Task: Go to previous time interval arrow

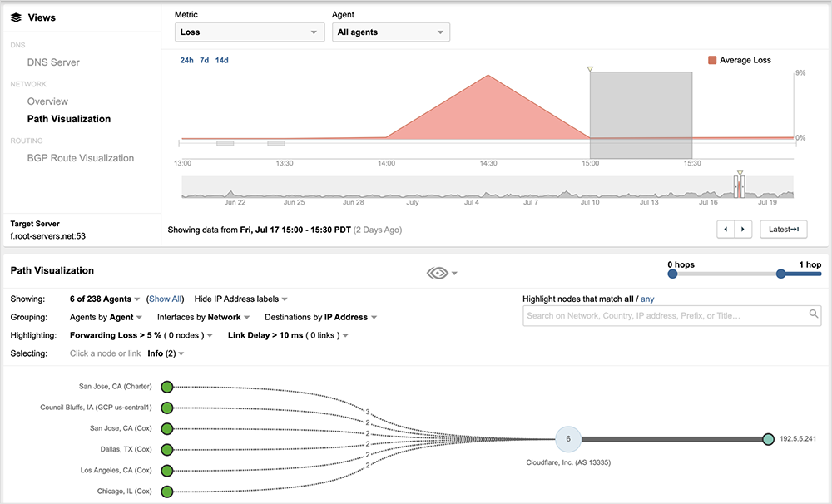Action: (x=725, y=229)
